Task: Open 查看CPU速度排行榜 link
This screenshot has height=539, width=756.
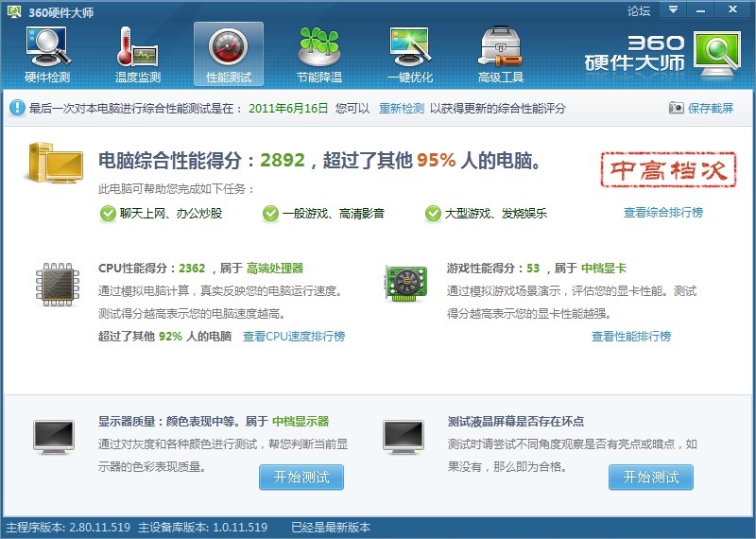Action: coord(294,336)
